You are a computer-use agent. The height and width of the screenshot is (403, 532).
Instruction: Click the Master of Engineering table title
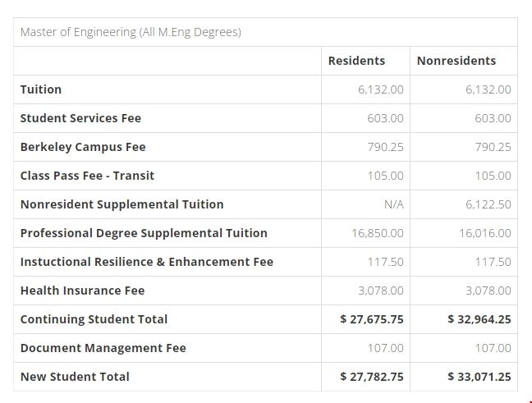(x=130, y=33)
